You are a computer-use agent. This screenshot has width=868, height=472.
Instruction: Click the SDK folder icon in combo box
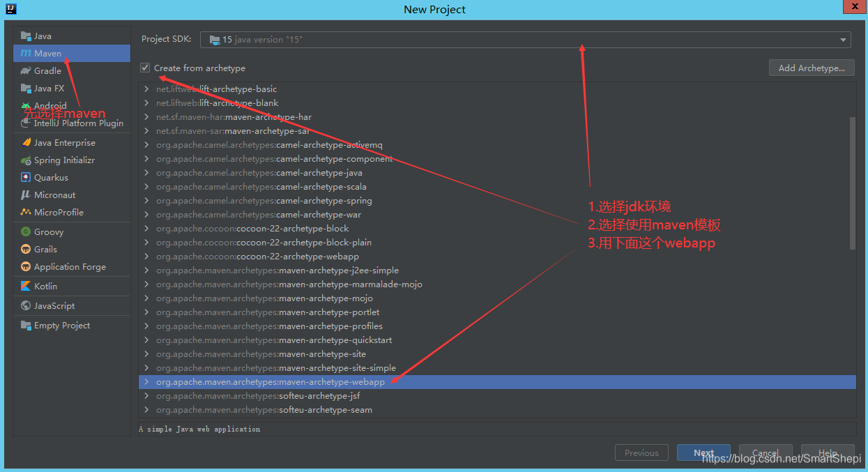(x=215, y=40)
